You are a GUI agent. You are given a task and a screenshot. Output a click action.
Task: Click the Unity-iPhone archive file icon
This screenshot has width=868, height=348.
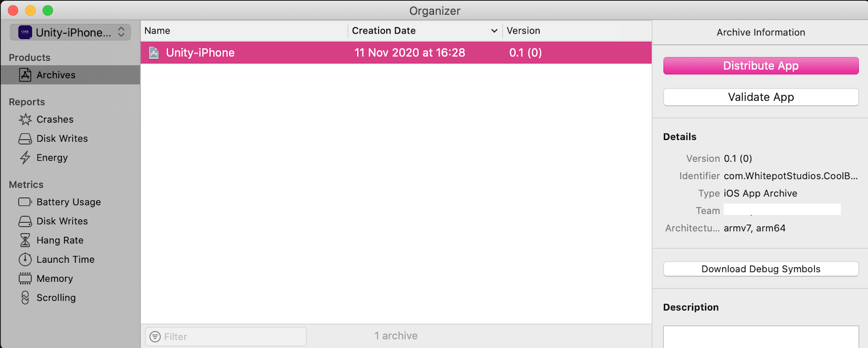coord(154,53)
